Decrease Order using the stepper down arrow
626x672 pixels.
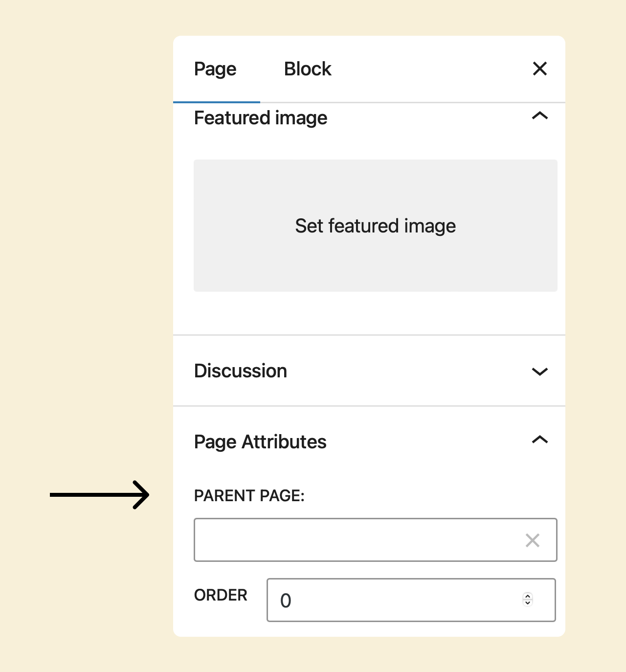(528, 602)
